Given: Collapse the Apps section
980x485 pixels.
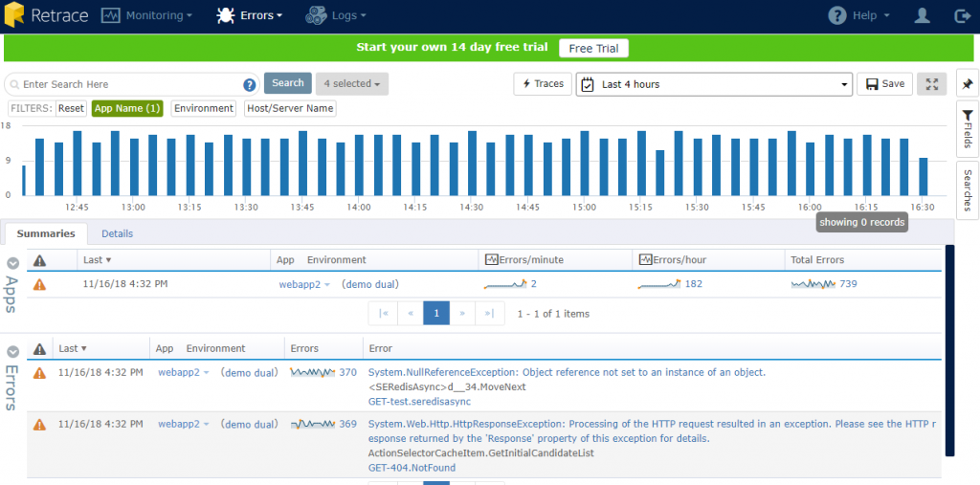Looking at the screenshot, I should [12, 263].
